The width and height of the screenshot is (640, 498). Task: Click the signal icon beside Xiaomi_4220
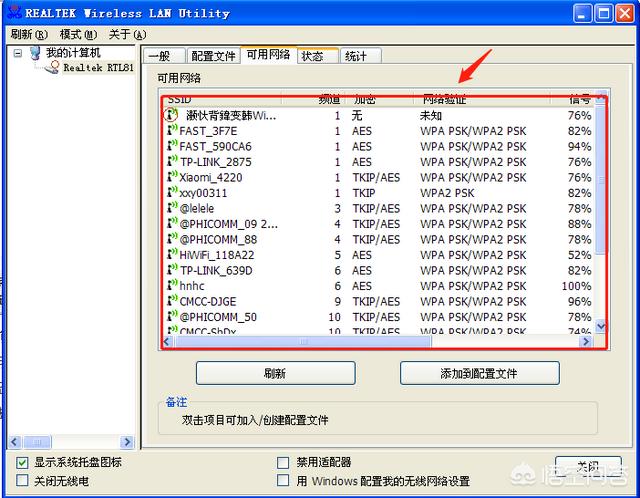point(172,177)
